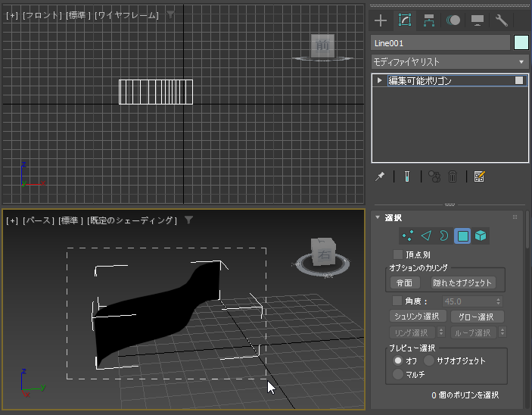Open the ワイヤフレーム viewport shading menu
This screenshot has width=532, height=415.
(126, 15)
